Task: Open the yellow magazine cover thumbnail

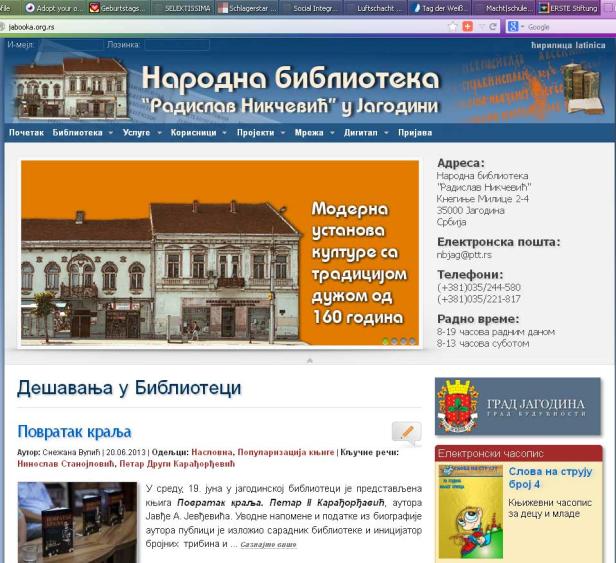Action: click(x=471, y=512)
